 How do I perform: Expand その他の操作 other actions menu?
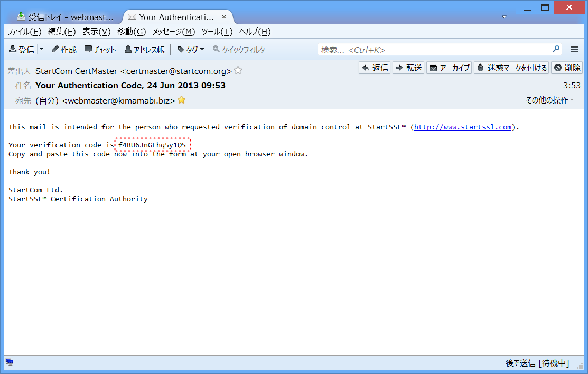pyautogui.click(x=549, y=100)
